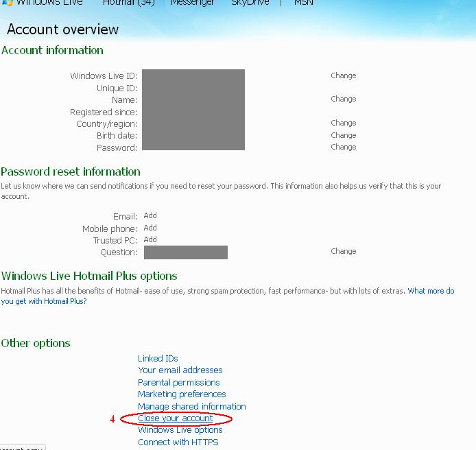The height and width of the screenshot is (450, 476).
Task: Click the Account information section heading
Action: click(x=52, y=50)
